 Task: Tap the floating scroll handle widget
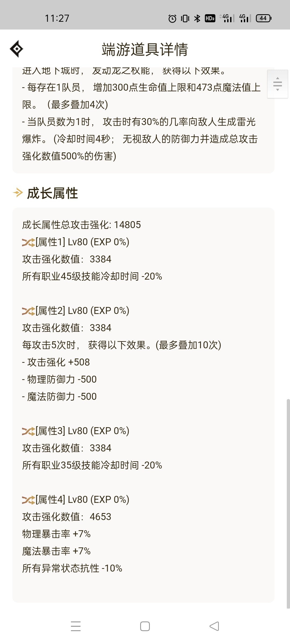(x=278, y=84)
